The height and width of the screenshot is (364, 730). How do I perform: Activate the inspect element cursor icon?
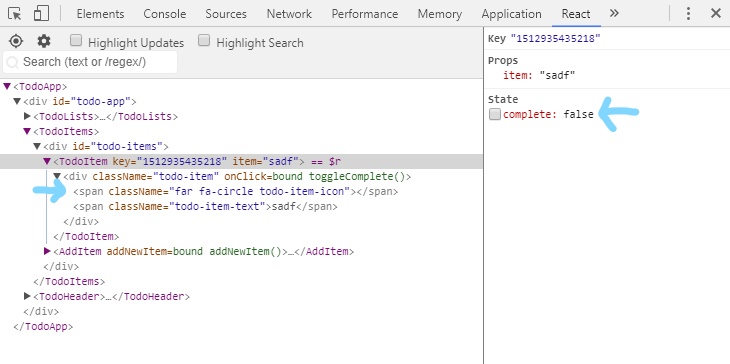coord(14,13)
